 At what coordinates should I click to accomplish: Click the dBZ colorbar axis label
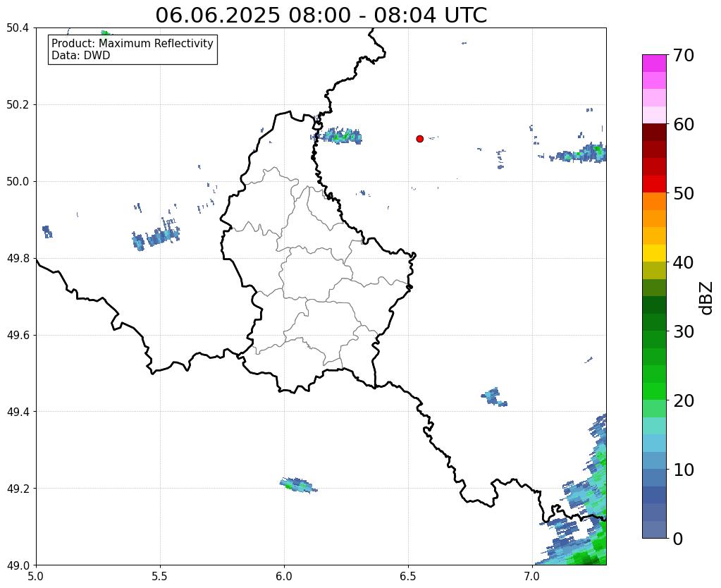(x=707, y=298)
